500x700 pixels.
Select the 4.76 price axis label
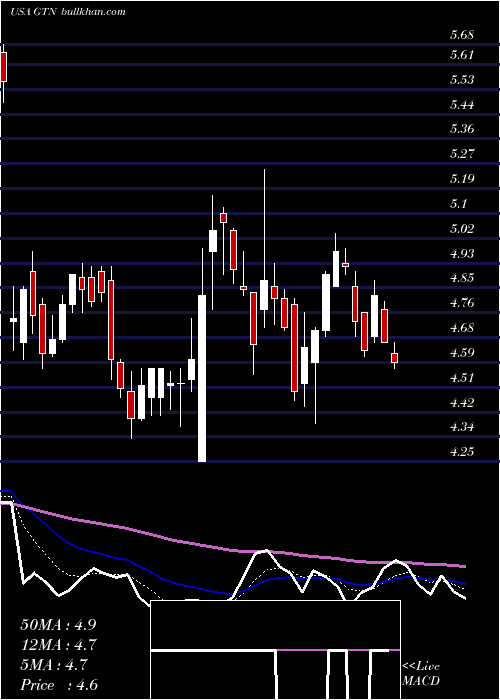coord(462,303)
